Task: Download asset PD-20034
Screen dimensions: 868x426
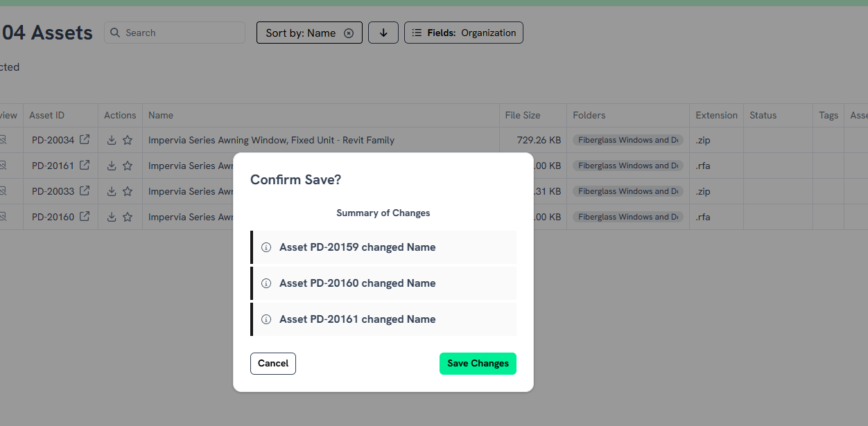Action: (112, 140)
